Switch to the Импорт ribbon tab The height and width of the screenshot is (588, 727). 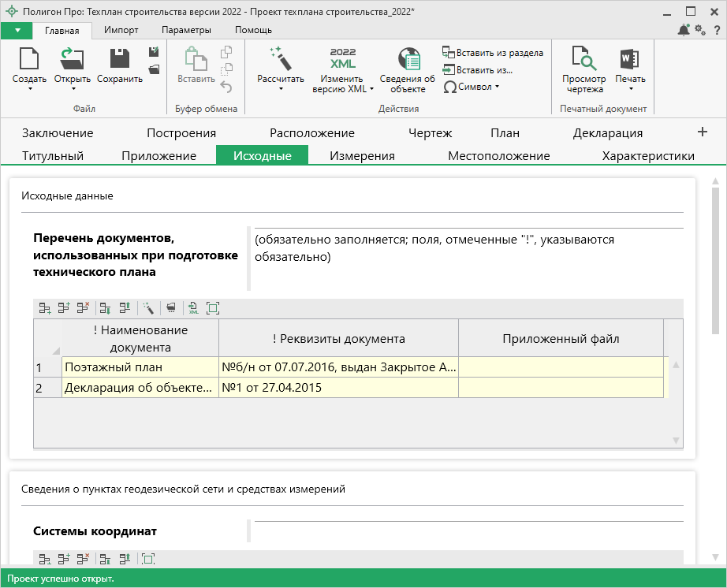coord(121,30)
